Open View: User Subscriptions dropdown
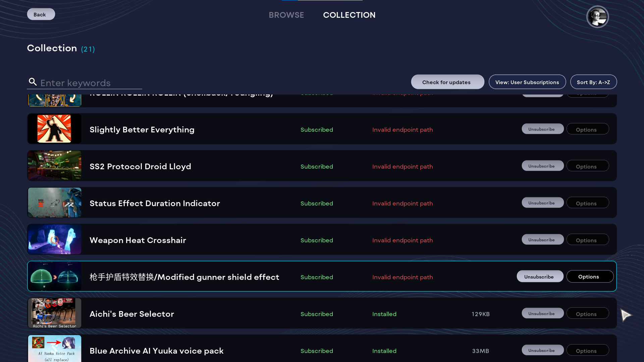Viewport: 644px width, 362px height. (527, 82)
